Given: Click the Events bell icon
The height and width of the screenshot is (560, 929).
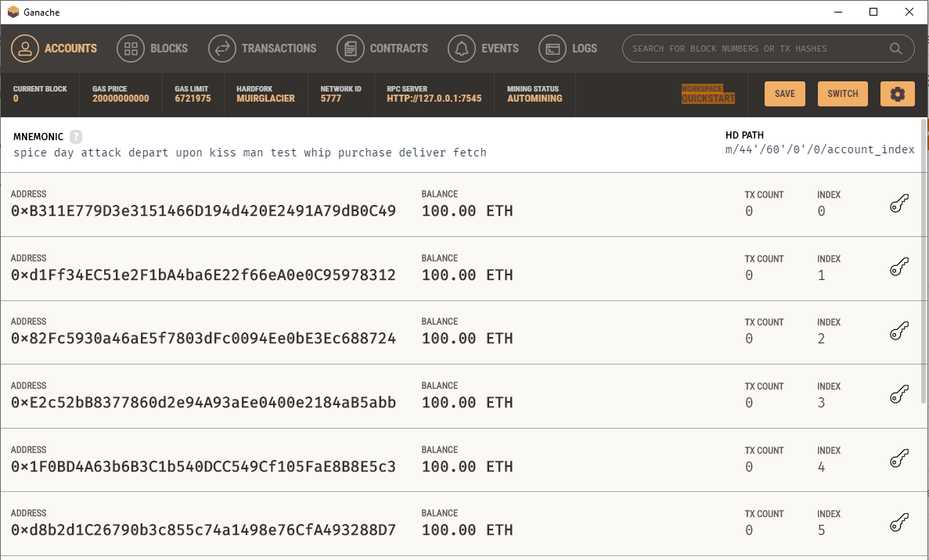Looking at the screenshot, I should (x=462, y=48).
